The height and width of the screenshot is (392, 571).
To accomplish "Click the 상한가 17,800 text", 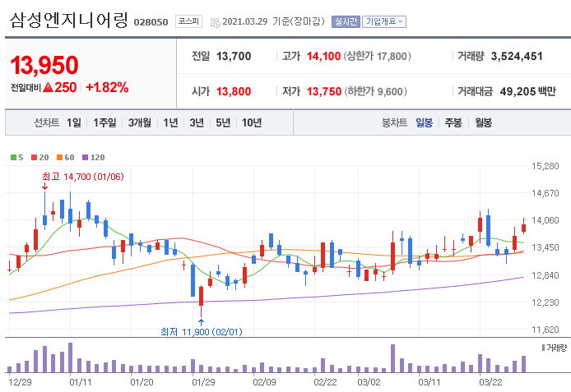I will tap(378, 57).
